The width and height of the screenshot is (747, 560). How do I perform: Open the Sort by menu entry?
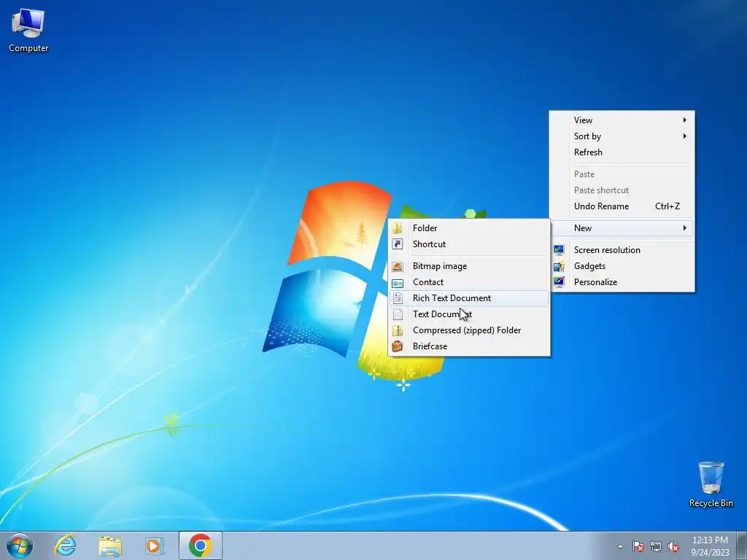[622, 136]
